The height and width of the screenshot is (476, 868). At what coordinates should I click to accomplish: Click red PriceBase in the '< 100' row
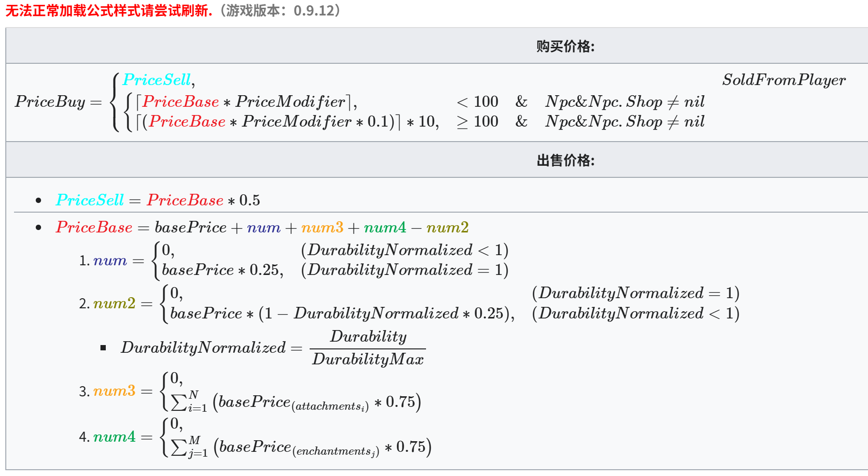[181, 102]
